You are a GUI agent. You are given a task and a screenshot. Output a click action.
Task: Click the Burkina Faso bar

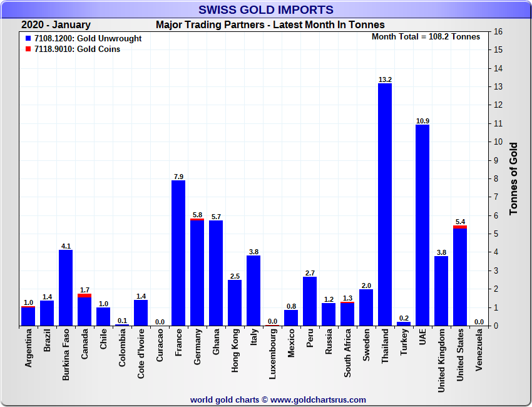pyautogui.click(x=66, y=288)
